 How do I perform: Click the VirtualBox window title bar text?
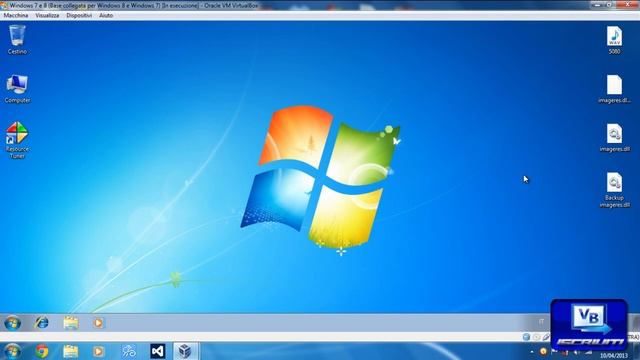point(134,6)
